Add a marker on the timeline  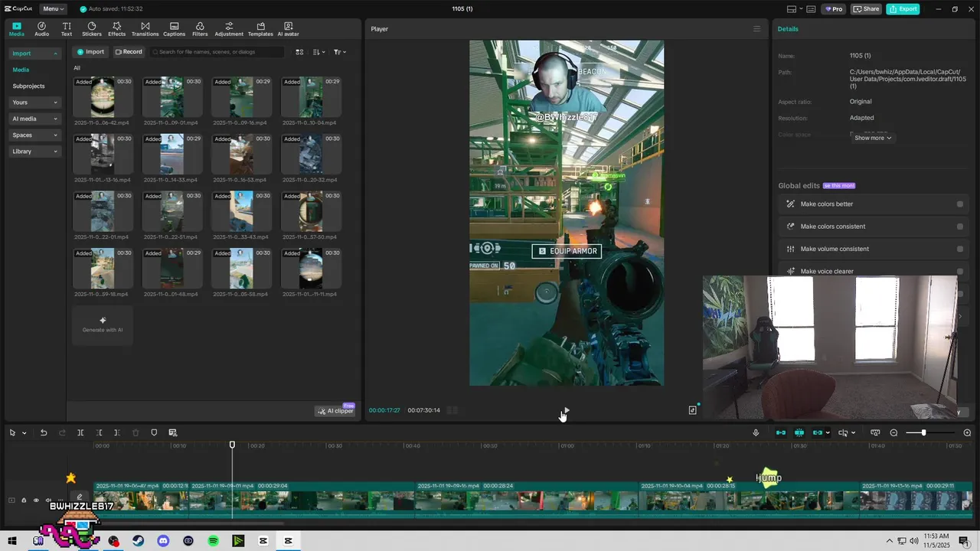154,433
